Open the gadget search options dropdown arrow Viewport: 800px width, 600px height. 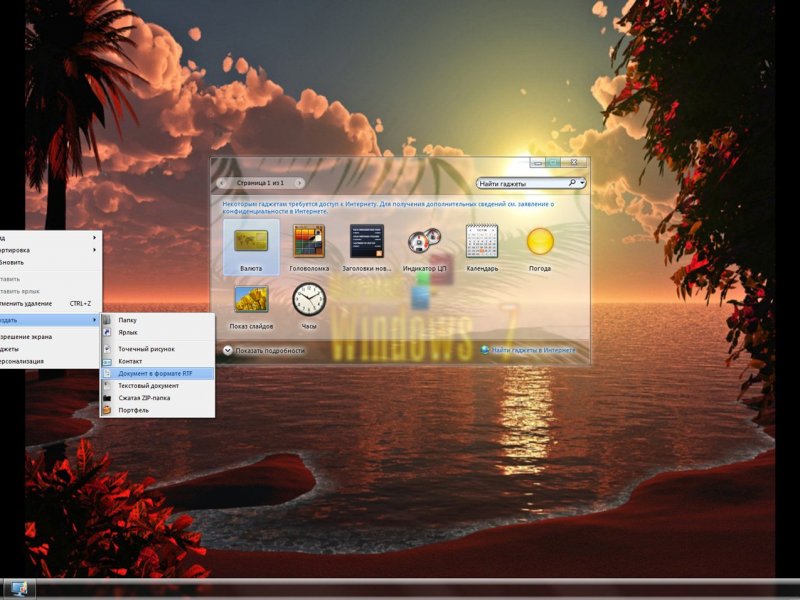(x=582, y=183)
